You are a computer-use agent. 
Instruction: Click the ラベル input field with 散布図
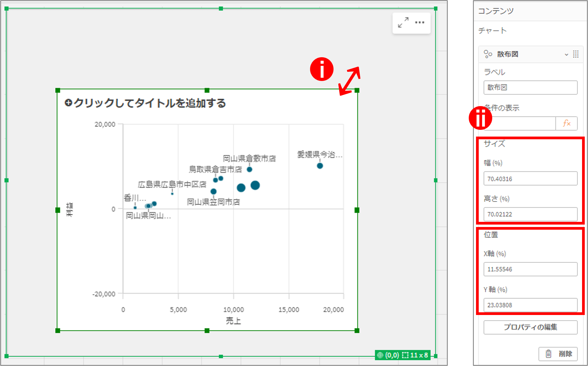(x=530, y=87)
